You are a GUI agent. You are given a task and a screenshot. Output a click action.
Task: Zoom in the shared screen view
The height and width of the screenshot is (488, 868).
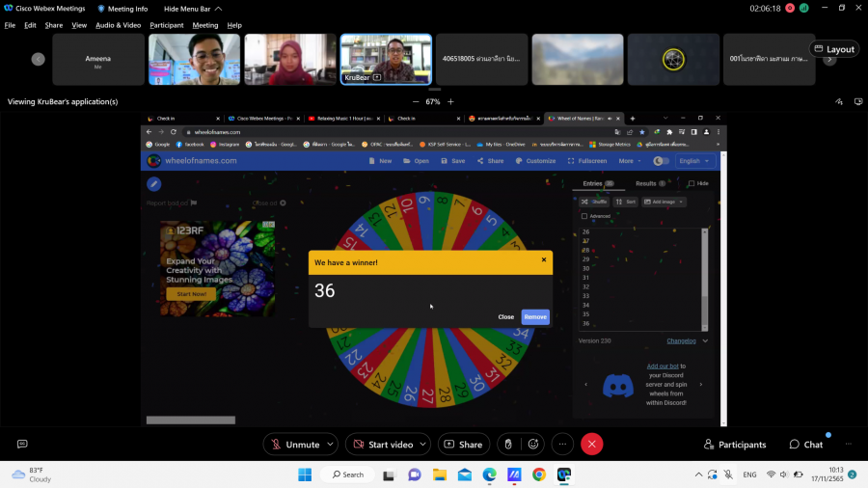(450, 101)
